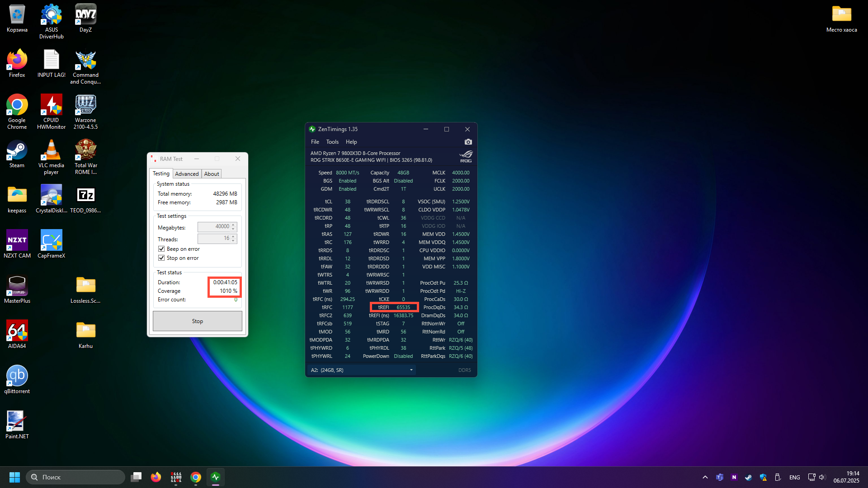This screenshot has height=488, width=868.
Task: Open the About tab in RAM Test
Action: (x=211, y=174)
